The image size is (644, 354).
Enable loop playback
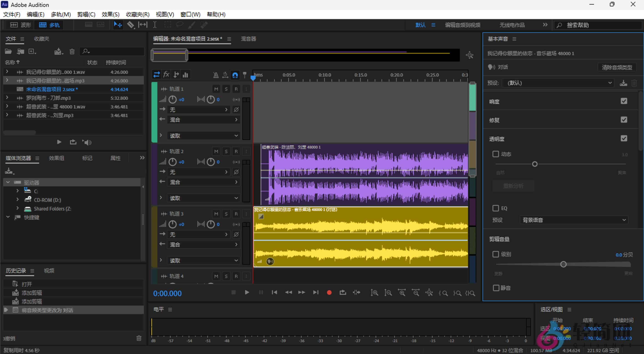tap(342, 292)
